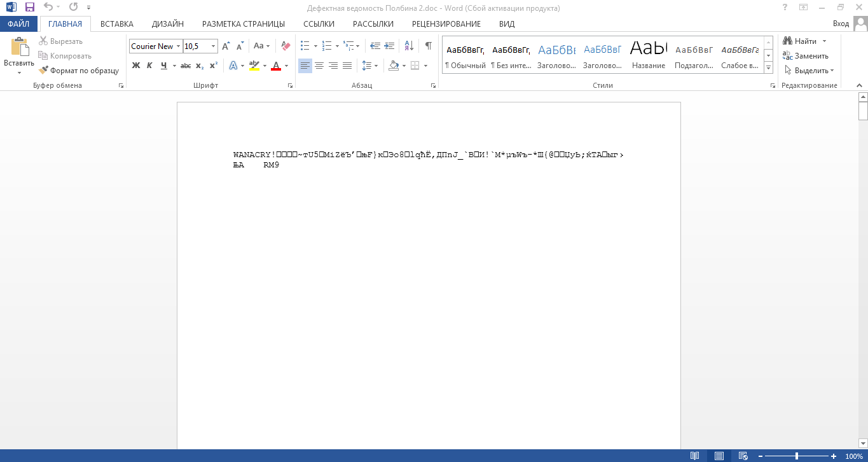The width and height of the screenshot is (868, 462).
Task: Justify the paragraph text
Action: pyautogui.click(x=347, y=66)
